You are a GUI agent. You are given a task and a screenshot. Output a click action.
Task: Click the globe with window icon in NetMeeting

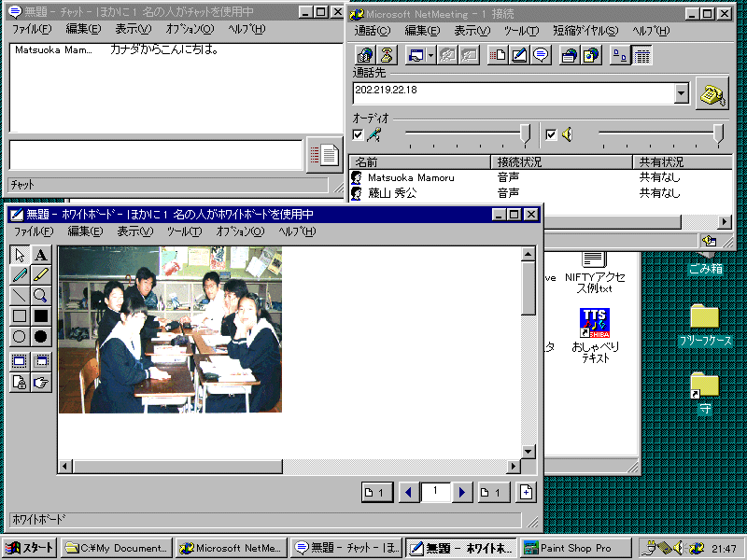click(570, 55)
